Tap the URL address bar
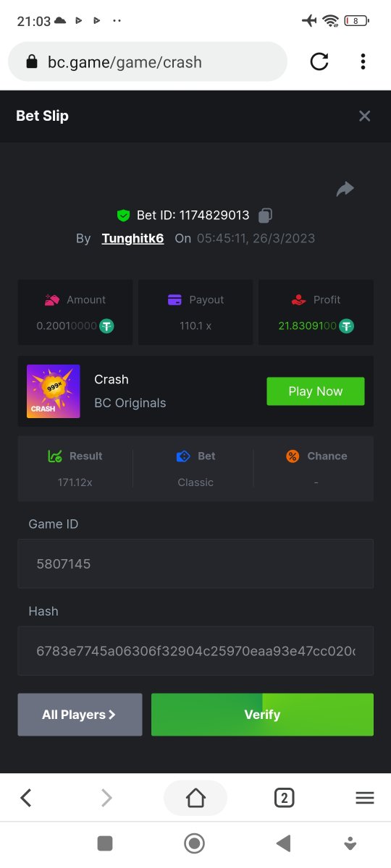Screen dimensions: 391x868 [148, 61]
